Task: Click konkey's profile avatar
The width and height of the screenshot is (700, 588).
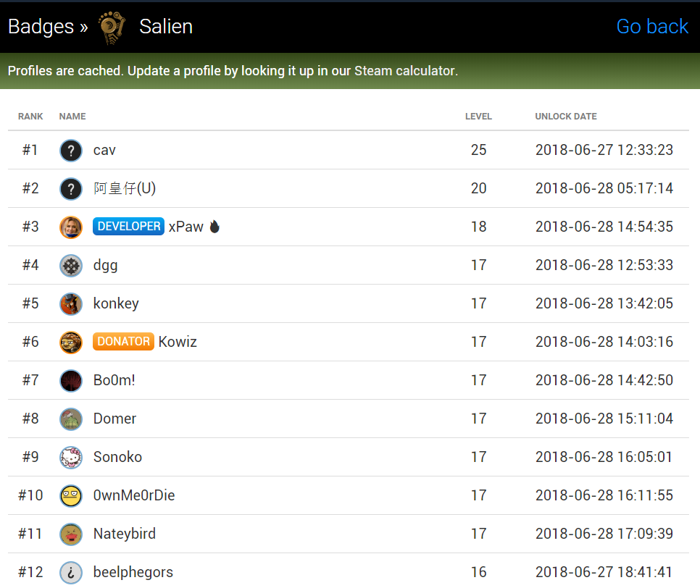Action: [71, 304]
